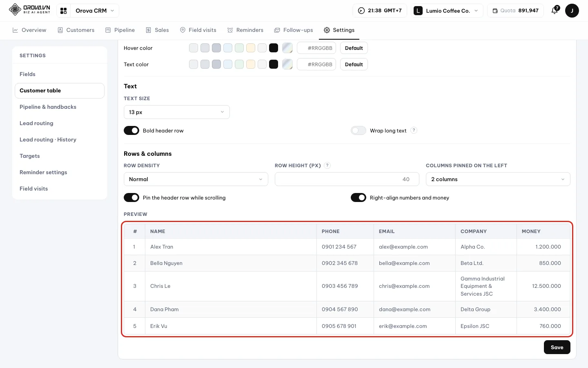This screenshot has height=368, width=588.
Task: Click the Quota 891,947 button
Action: pyautogui.click(x=515, y=11)
